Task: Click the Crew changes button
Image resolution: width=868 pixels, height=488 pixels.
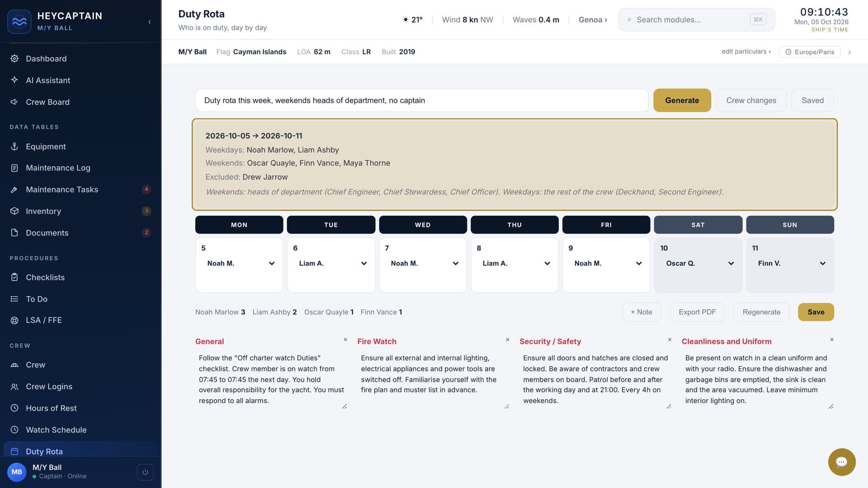Action: pyautogui.click(x=751, y=100)
